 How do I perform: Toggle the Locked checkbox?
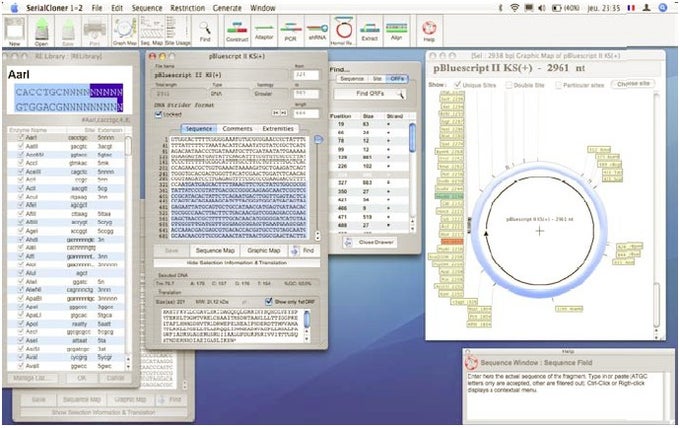click(158, 114)
